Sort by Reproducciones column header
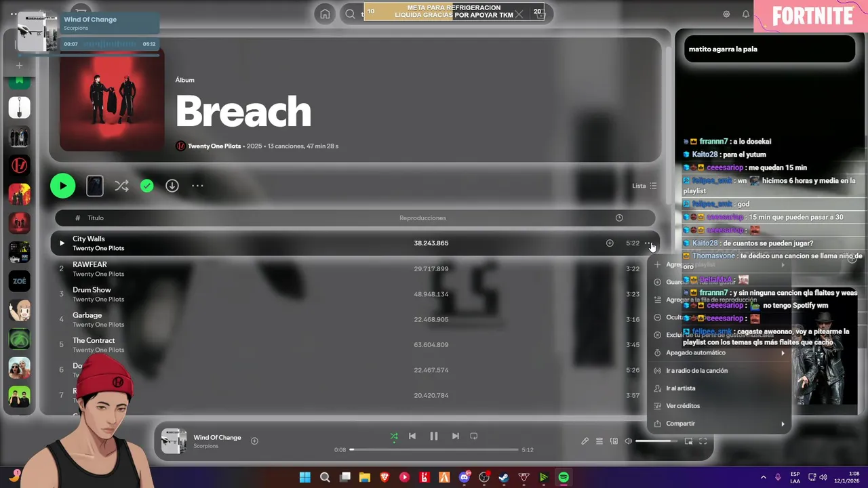 tap(422, 218)
